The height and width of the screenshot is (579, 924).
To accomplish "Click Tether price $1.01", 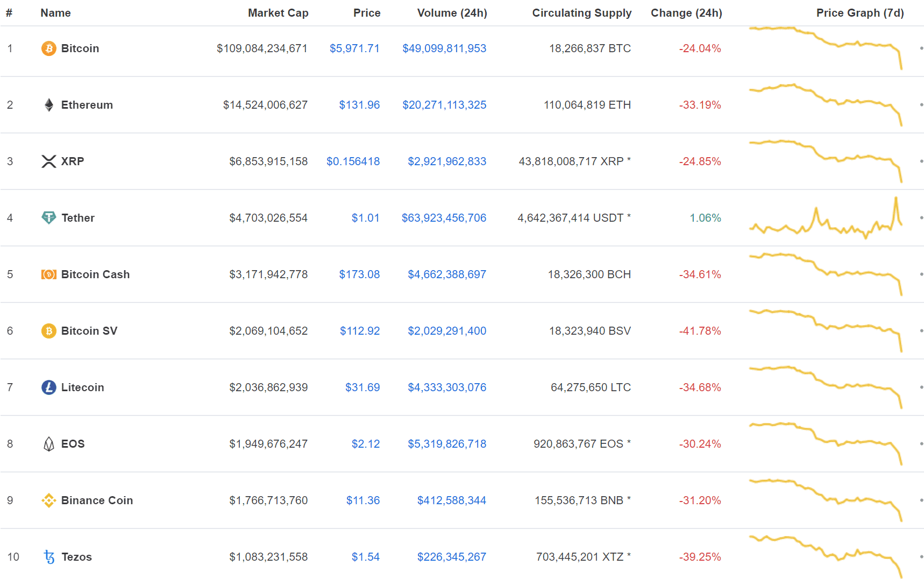I will 366,218.
